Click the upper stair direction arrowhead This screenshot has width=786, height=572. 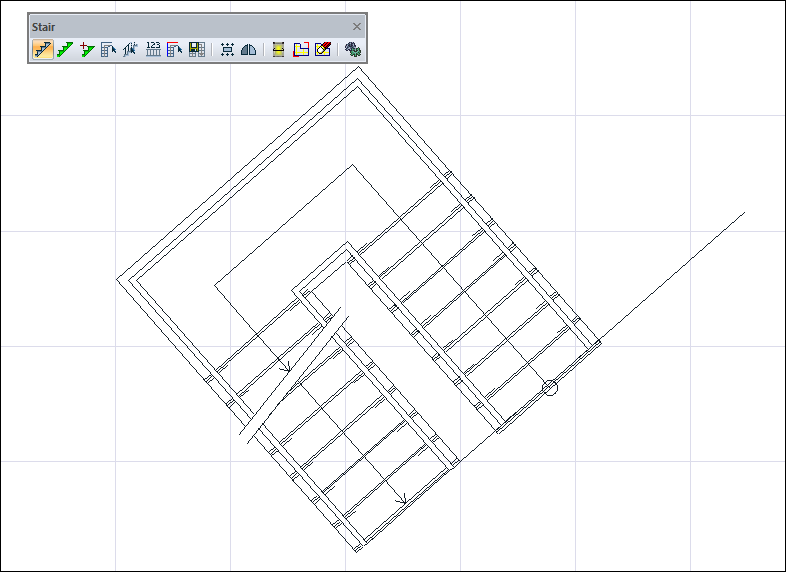[286, 368]
